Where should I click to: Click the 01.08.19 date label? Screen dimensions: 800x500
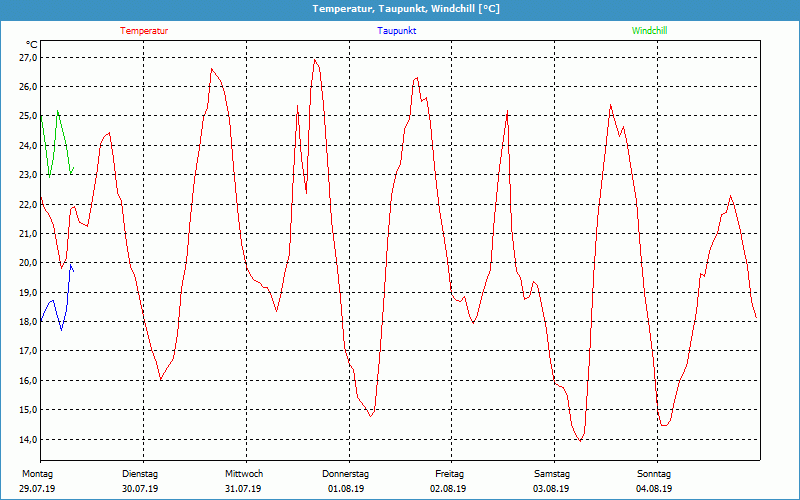coord(346,489)
